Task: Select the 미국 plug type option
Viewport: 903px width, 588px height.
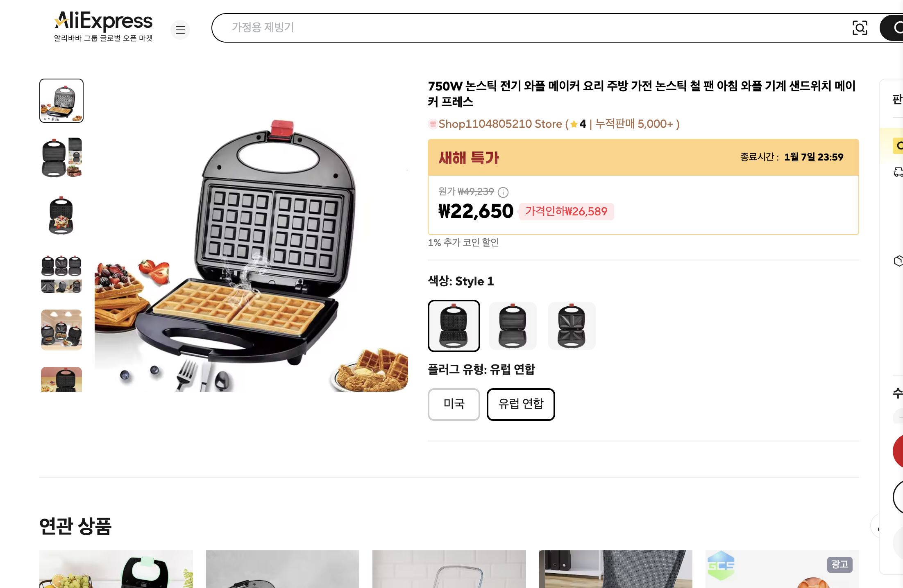Action: point(454,404)
